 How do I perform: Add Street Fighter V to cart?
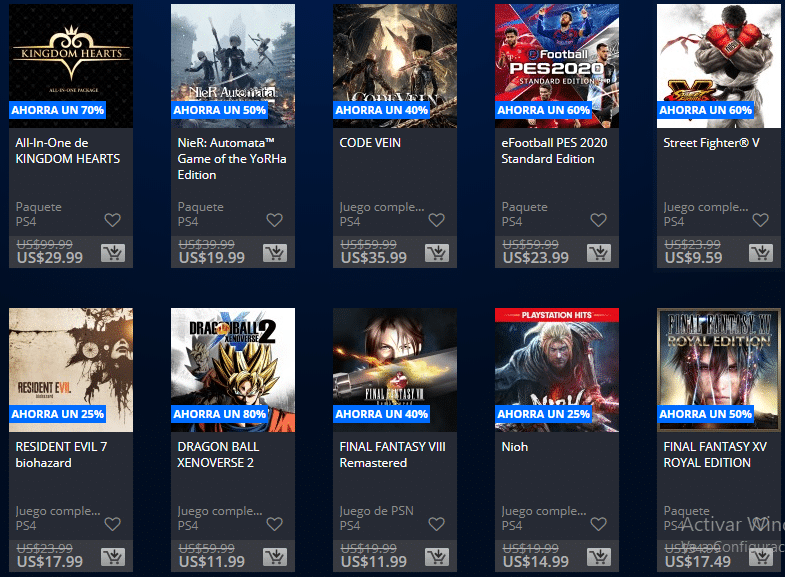[x=761, y=253]
